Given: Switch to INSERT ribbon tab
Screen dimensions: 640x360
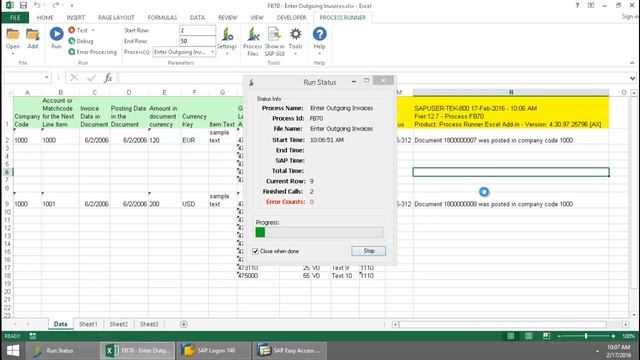Looking at the screenshot, I should click(x=76, y=18).
